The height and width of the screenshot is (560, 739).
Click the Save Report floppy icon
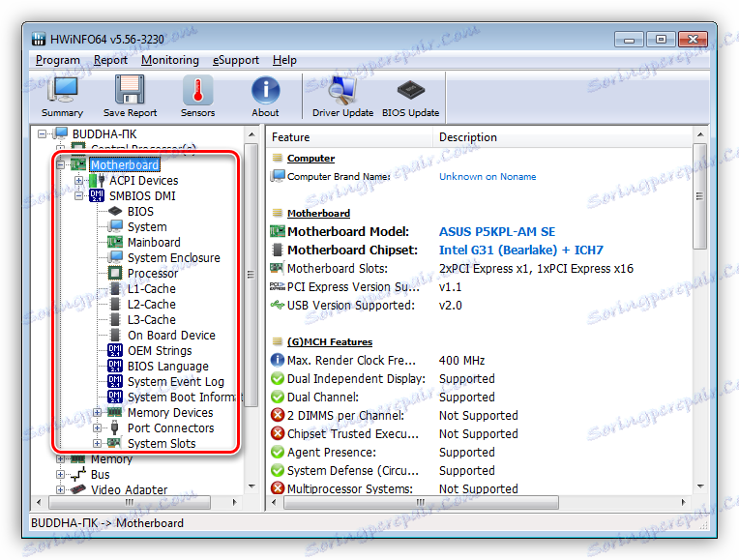point(130,90)
